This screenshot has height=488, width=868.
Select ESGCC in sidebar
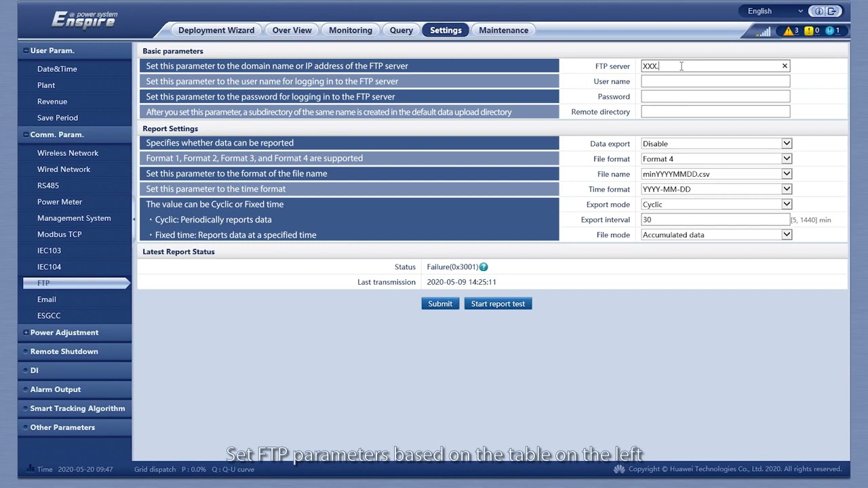pos(49,316)
